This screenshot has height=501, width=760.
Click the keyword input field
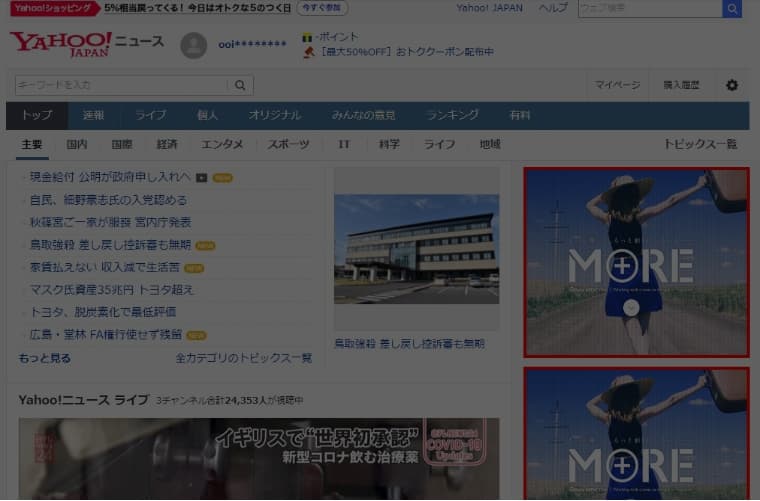[121, 85]
